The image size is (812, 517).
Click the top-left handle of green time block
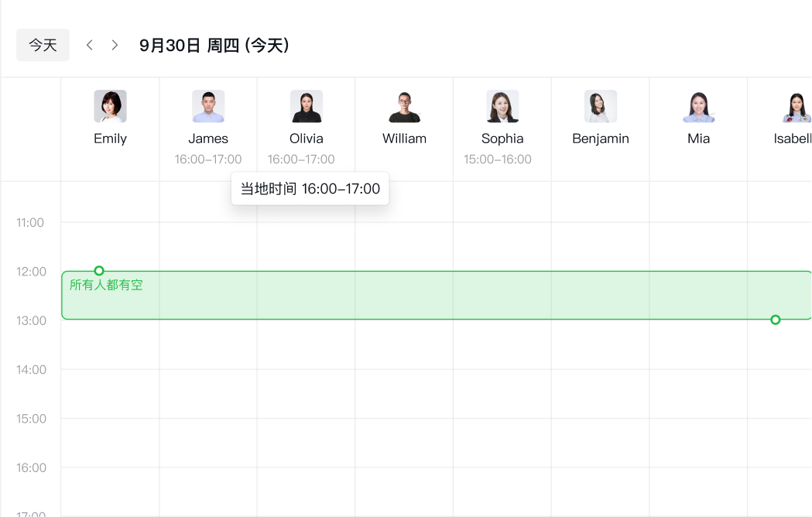click(x=99, y=271)
